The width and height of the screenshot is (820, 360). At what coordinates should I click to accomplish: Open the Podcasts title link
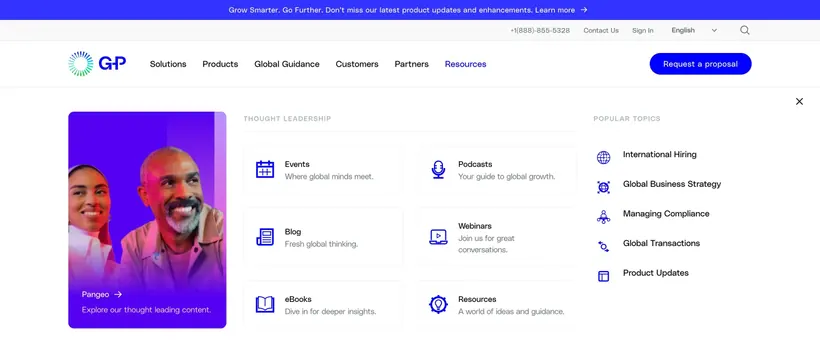tap(475, 164)
